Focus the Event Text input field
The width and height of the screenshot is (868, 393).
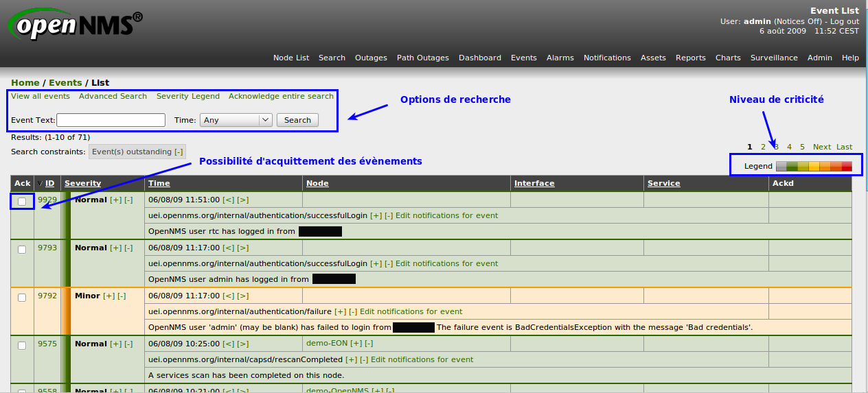click(111, 120)
